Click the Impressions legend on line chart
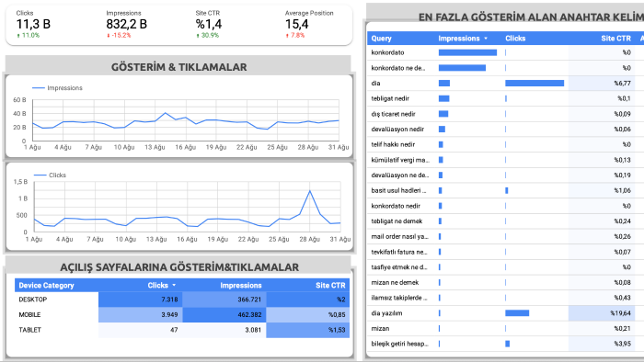This screenshot has height=362, width=644. pyautogui.click(x=57, y=88)
